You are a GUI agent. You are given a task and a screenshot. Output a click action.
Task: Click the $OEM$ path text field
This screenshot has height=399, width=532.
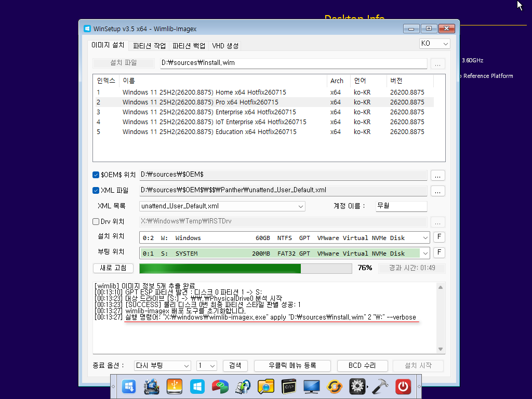(x=283, y=175)
